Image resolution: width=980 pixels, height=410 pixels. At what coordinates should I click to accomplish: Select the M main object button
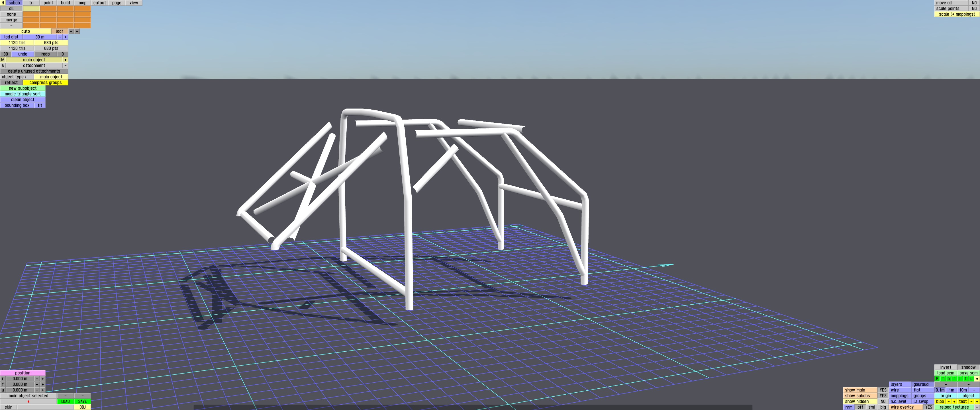point(3,60)
